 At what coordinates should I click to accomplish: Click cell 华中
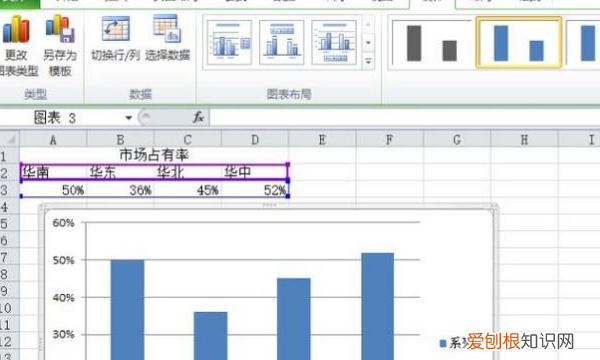coord(255,172)
